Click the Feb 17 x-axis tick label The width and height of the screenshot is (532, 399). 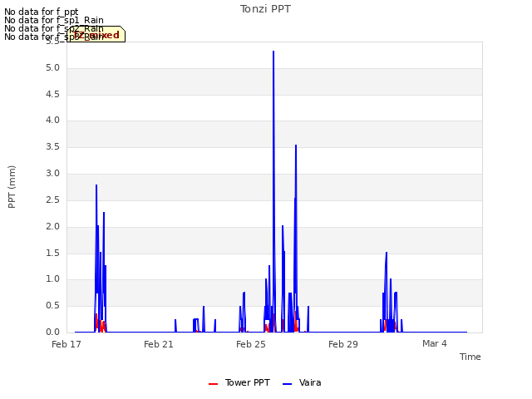66,344
